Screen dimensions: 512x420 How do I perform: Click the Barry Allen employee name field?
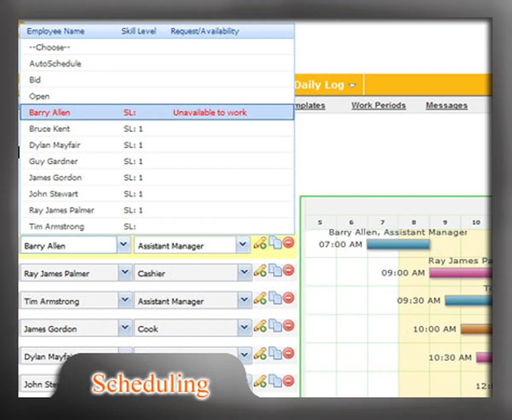pyautogui.click(x=68, y=246)
